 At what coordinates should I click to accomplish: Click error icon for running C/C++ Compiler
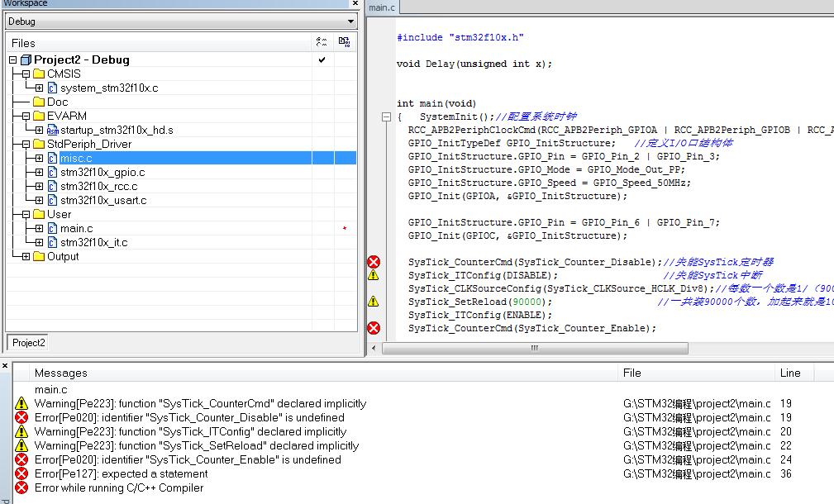pos(21,487)
